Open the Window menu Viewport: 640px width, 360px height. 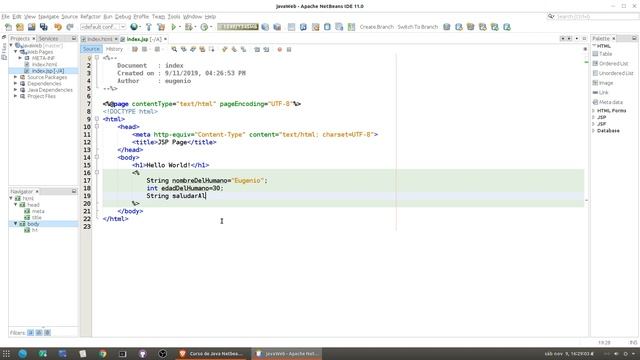(x=192, y=17)
